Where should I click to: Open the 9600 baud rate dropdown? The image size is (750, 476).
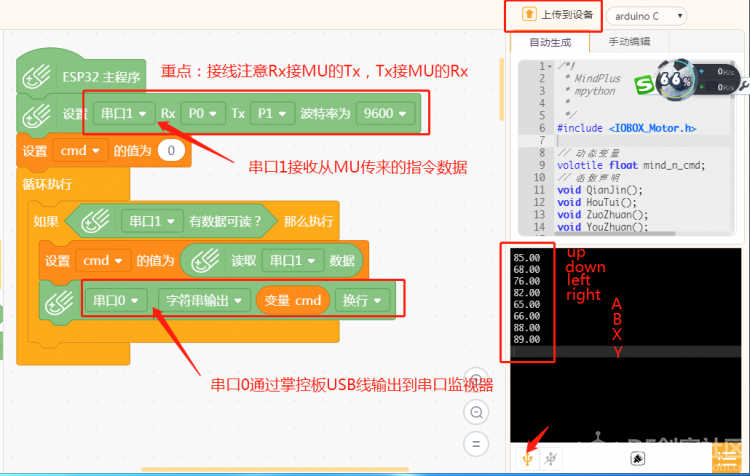(x=385, y=113)
